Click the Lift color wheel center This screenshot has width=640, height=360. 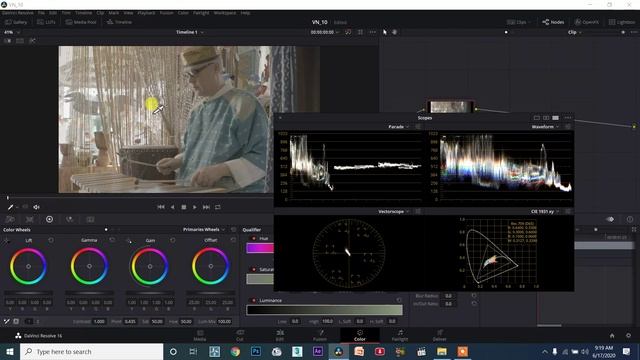tap(28, 266)
